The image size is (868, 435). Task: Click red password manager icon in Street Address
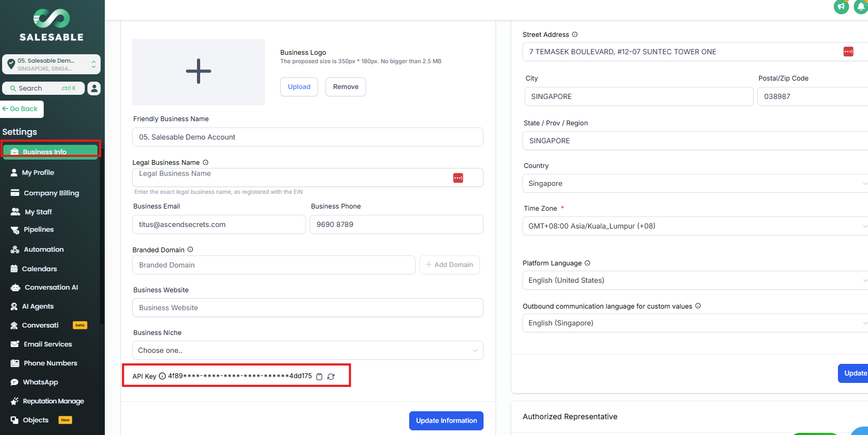pos(848,52)
